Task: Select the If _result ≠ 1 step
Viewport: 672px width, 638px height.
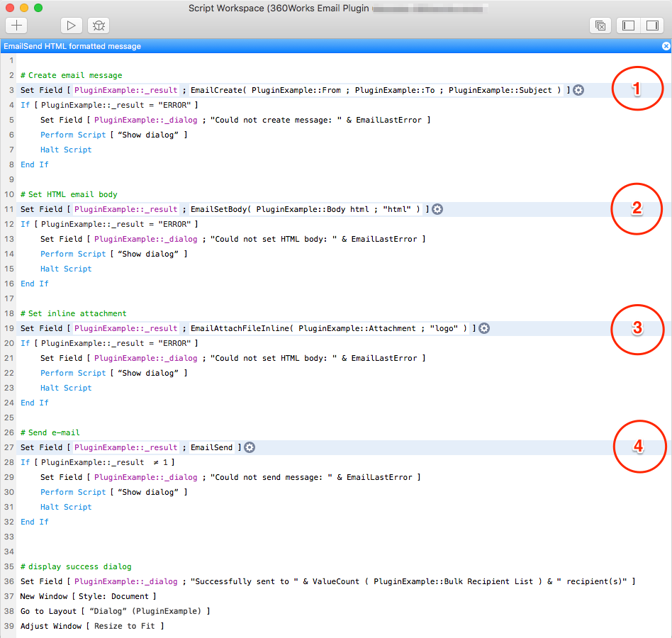Action: point(97,462)
